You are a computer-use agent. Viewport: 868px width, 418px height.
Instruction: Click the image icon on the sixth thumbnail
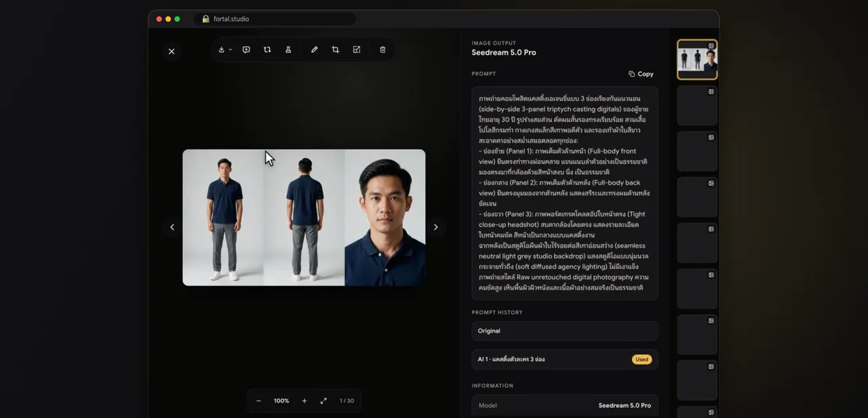[x=711, y=275]
